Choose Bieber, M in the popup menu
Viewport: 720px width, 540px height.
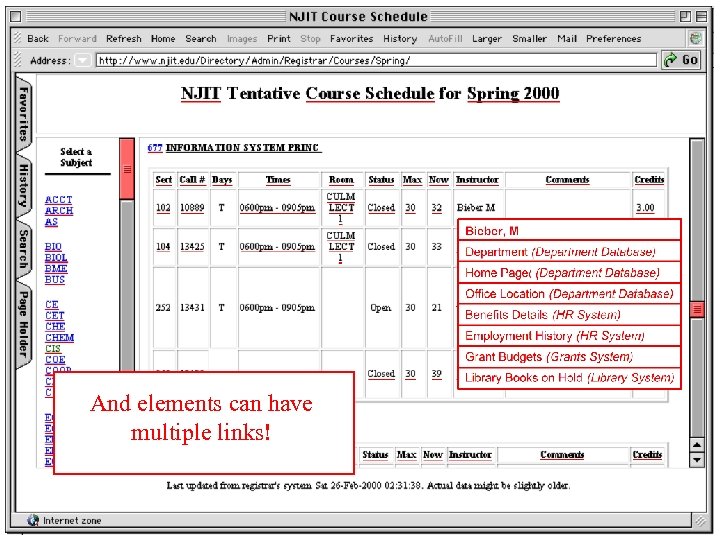coord(569,231)
